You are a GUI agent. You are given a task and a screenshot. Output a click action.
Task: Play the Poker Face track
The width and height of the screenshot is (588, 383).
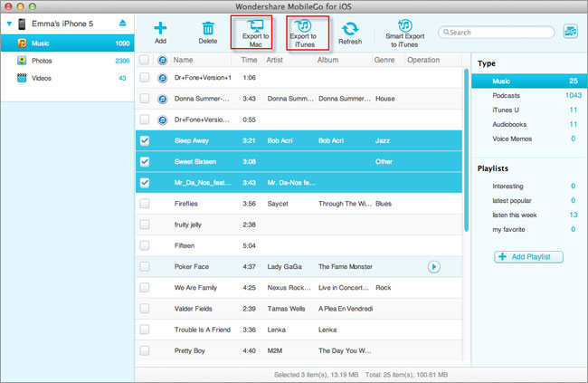tap(434, 267)
